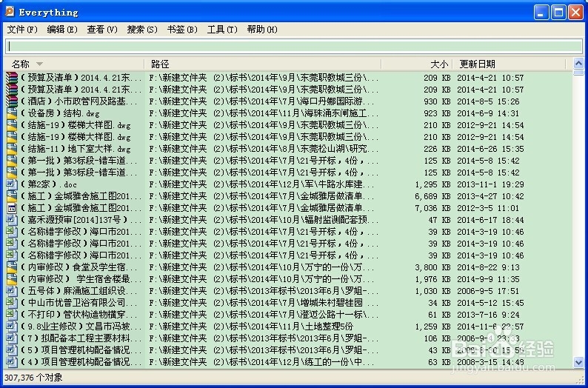
Task: Open the 文件(F) menu
Action: pyautogui.click(x=22, y=29)
